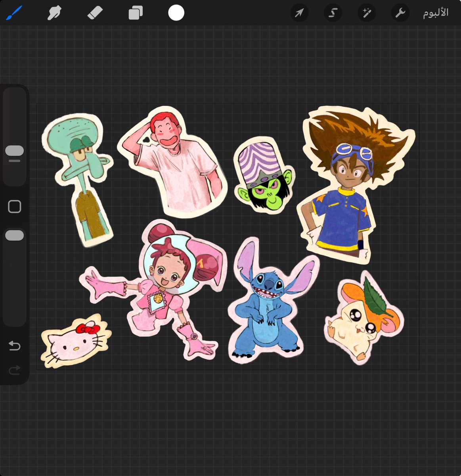Open the Adjustments magic wand menu
The height and width of the screenshot is (476, 461).
pos(367,13)
